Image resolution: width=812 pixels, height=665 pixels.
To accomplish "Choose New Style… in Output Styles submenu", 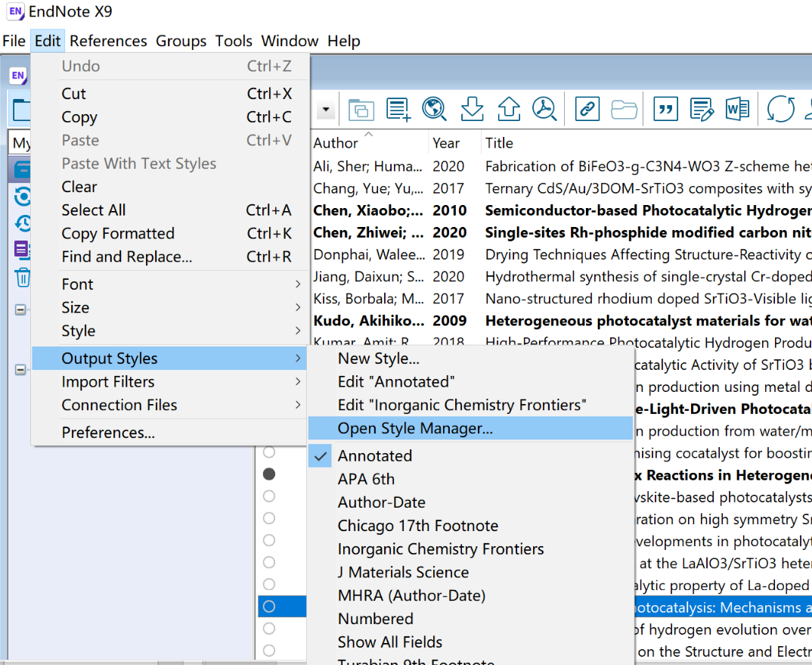I will 470,358.
